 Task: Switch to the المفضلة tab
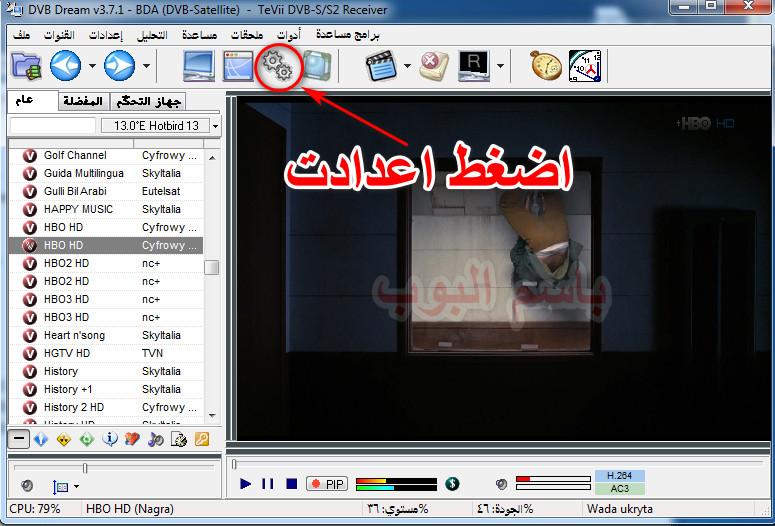(x=83, y=102)
